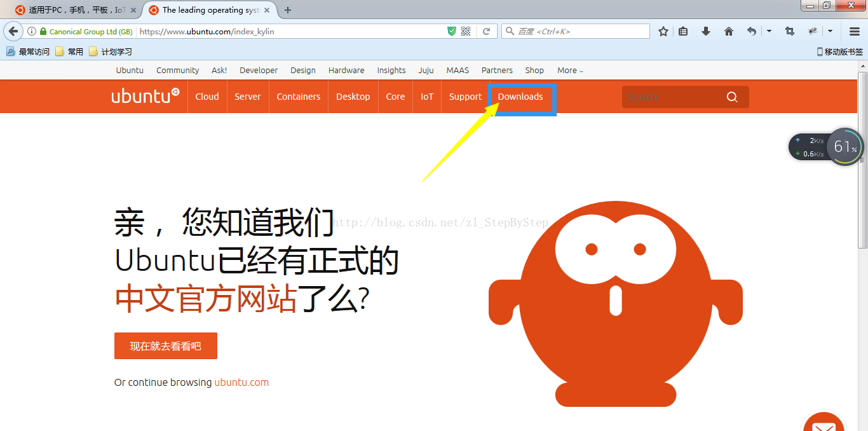
Task: Open the Developer link
Action: (x=259, y=70)
